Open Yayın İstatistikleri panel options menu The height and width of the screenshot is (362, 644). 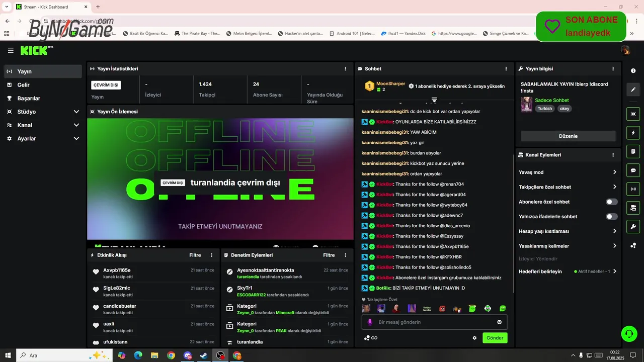coord(345,69)
